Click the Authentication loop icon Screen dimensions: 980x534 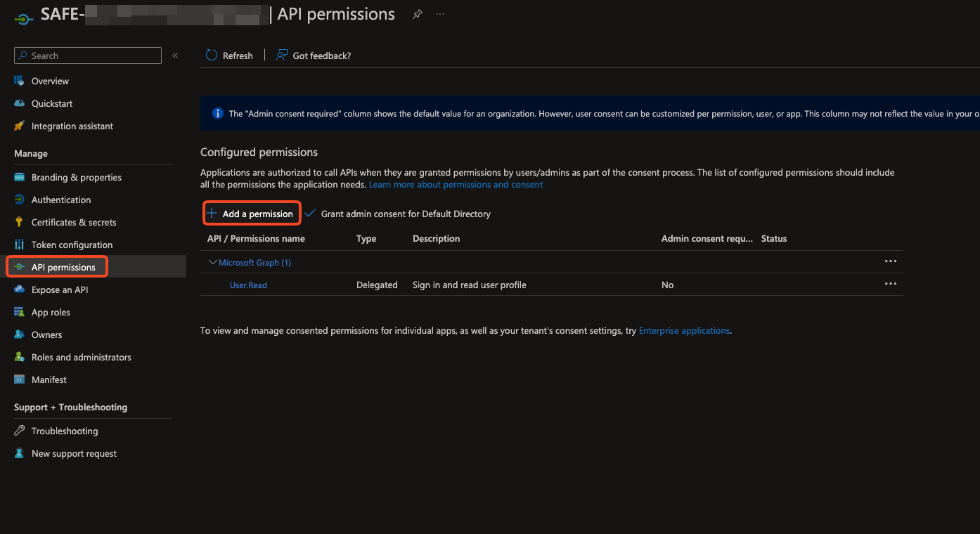[19, 200]
